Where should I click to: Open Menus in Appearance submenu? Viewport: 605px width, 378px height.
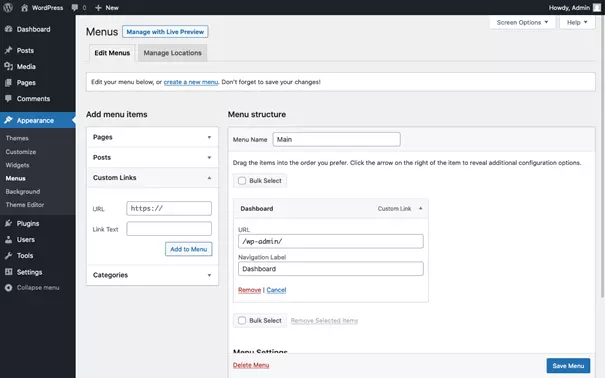(x=15, y=178)
